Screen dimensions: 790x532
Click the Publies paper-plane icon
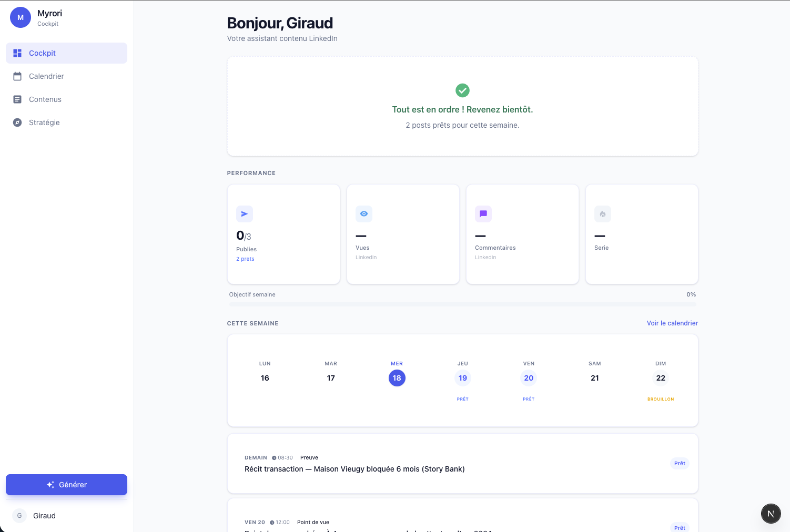pos(245,214)
